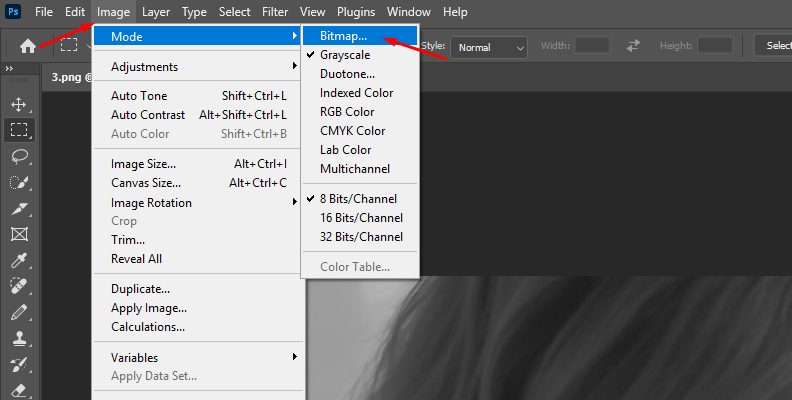
Task: Choose 8 Bits/Channel option
Action: tap(360, 198)
